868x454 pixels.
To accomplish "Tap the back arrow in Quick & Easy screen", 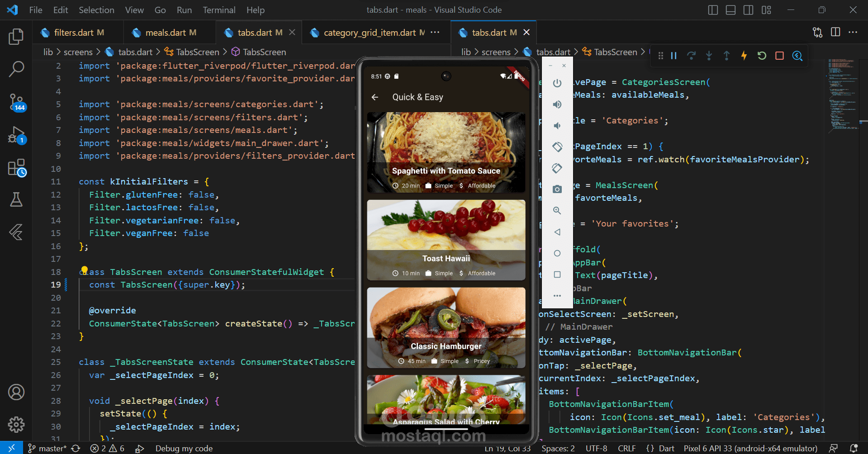I will [x=375, y=97].
